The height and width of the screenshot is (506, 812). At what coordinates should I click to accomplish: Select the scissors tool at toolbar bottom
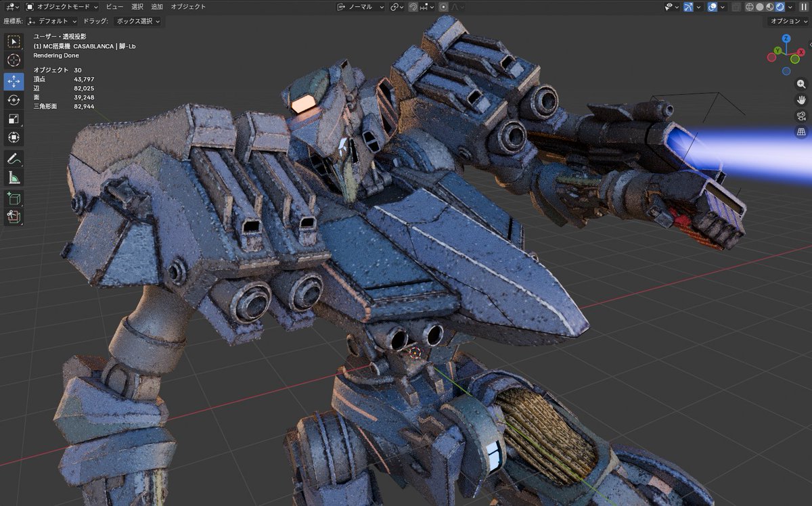click(x=14, y=217)
